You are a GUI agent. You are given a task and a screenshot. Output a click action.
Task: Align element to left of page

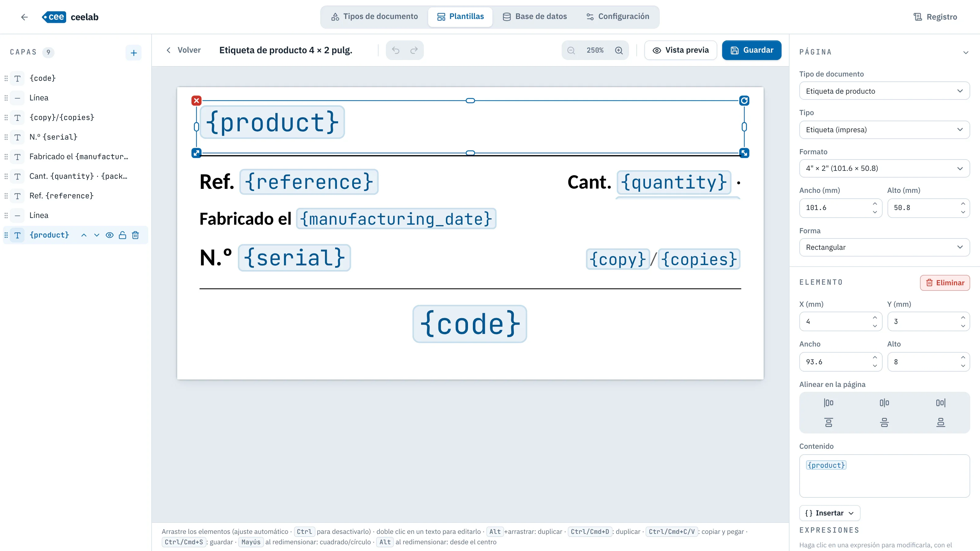coord(829,403)
